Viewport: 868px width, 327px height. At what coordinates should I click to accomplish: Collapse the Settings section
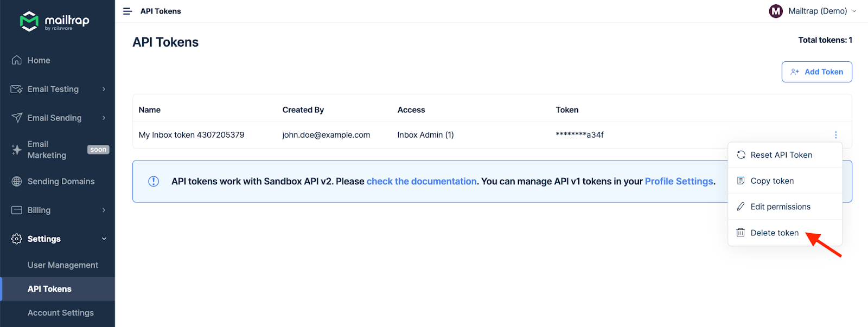point(104,239)
